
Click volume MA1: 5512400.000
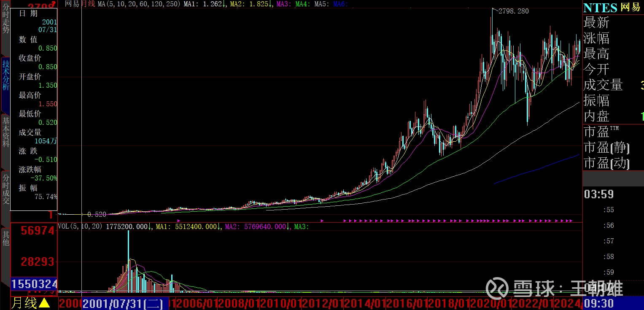point(189,226)
